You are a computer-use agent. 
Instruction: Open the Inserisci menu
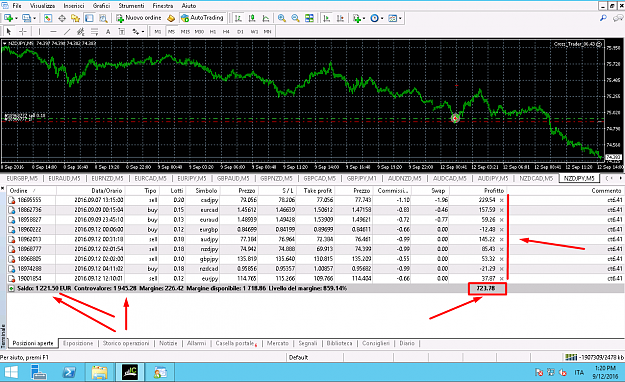[x=74, y=6]
